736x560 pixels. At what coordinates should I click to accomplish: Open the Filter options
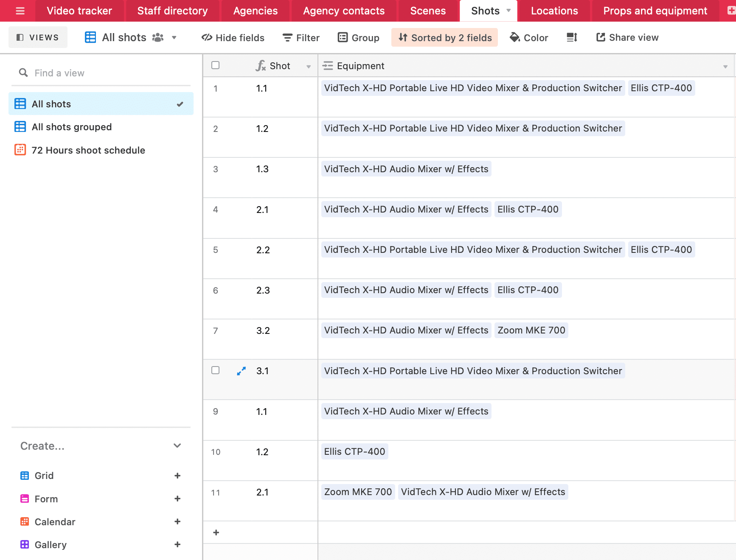click(x=301, y=38)
